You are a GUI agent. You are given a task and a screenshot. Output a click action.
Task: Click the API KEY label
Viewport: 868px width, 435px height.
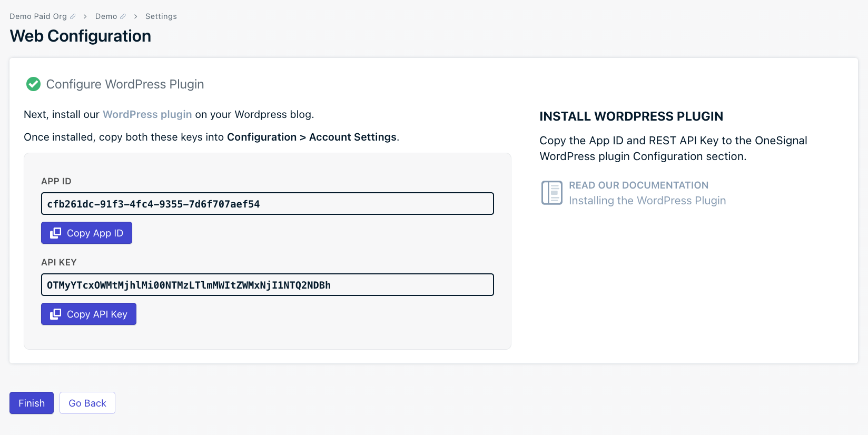59,262
